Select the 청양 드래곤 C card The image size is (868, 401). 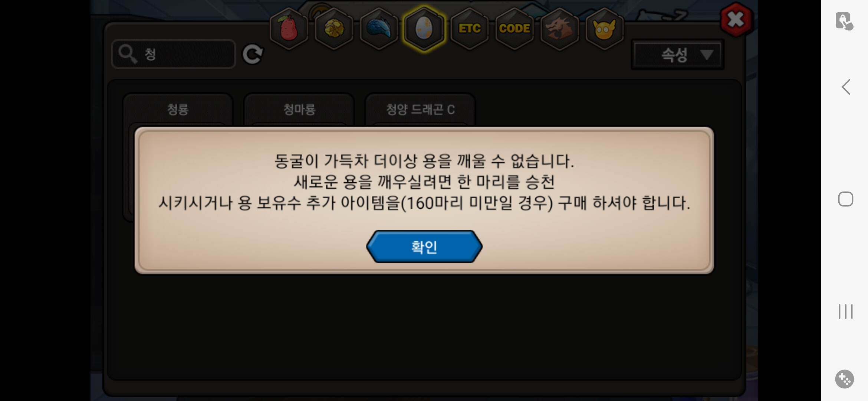click(420, 110)
